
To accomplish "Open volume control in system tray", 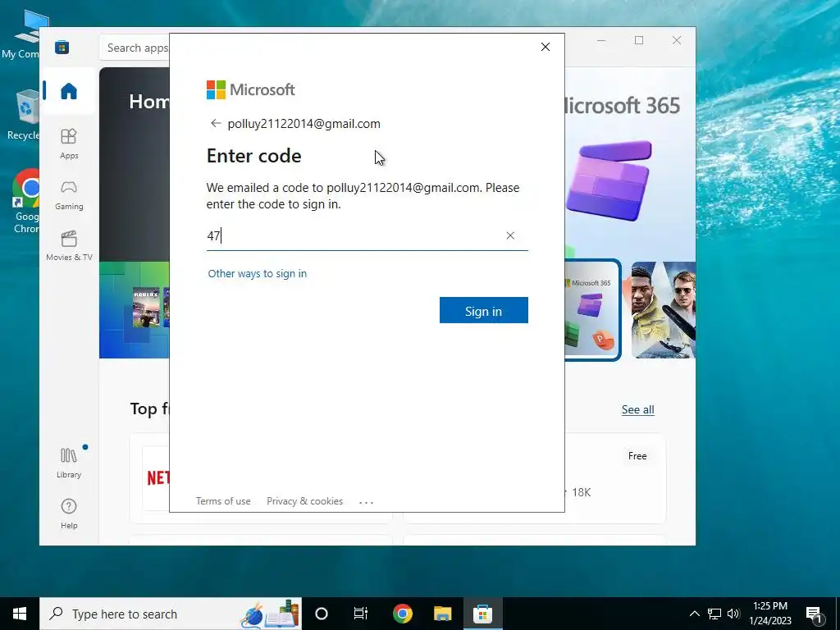I will pos(733,614).
